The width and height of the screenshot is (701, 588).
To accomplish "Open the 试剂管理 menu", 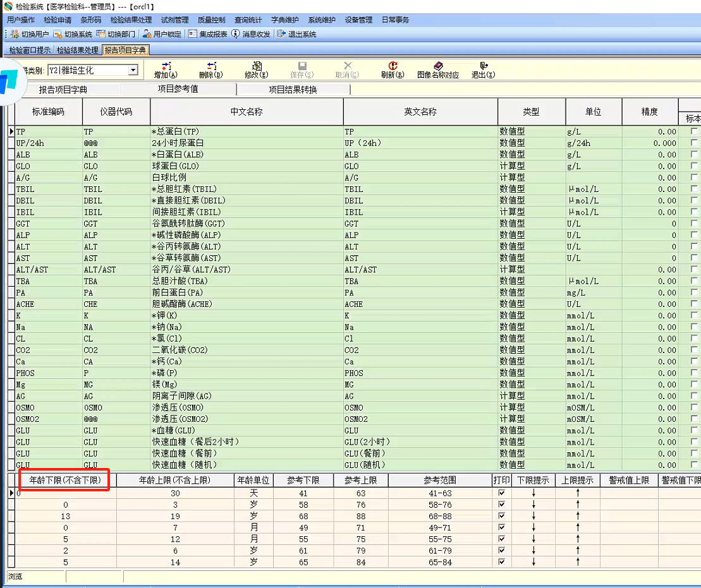I will (175, 20).
